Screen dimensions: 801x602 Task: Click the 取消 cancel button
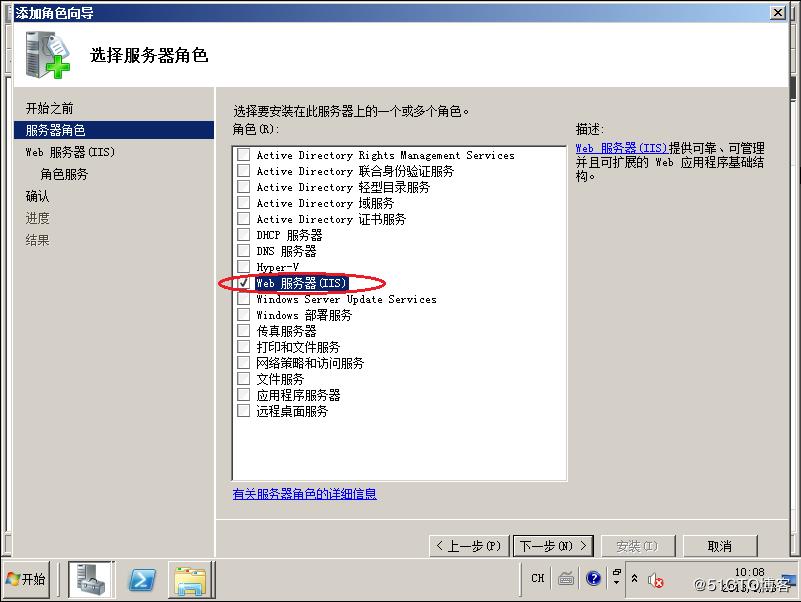click(x=719, y=546)
